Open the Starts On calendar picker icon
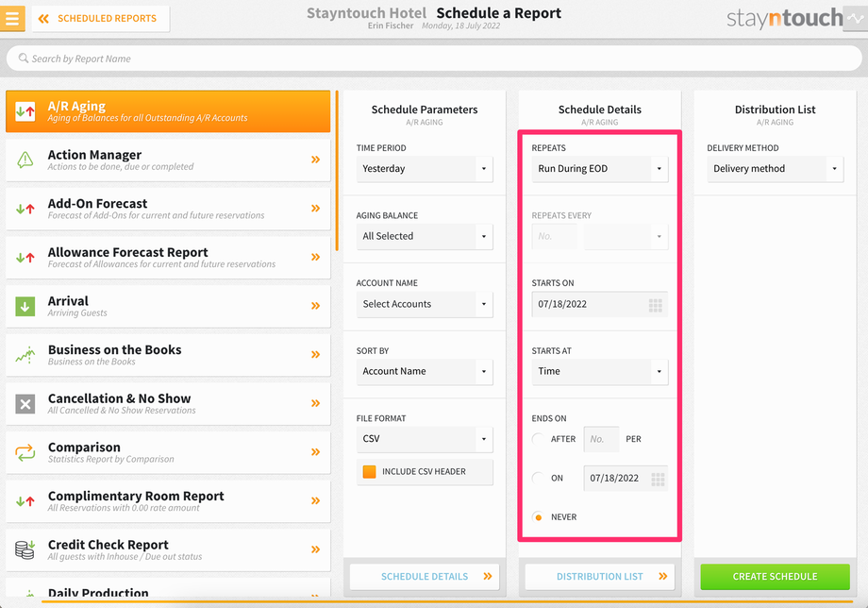Viewport: 868px width, 608px height. (656, 305)
